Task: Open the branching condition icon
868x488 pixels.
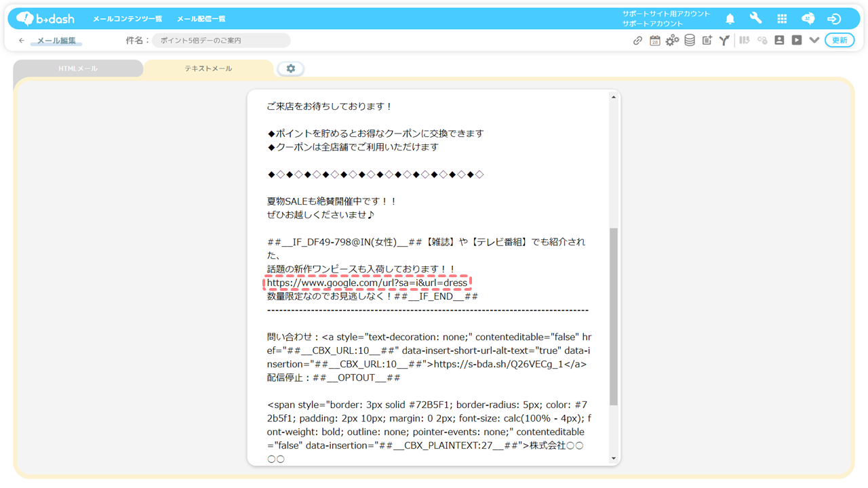Action: click(x=724, y=41)
